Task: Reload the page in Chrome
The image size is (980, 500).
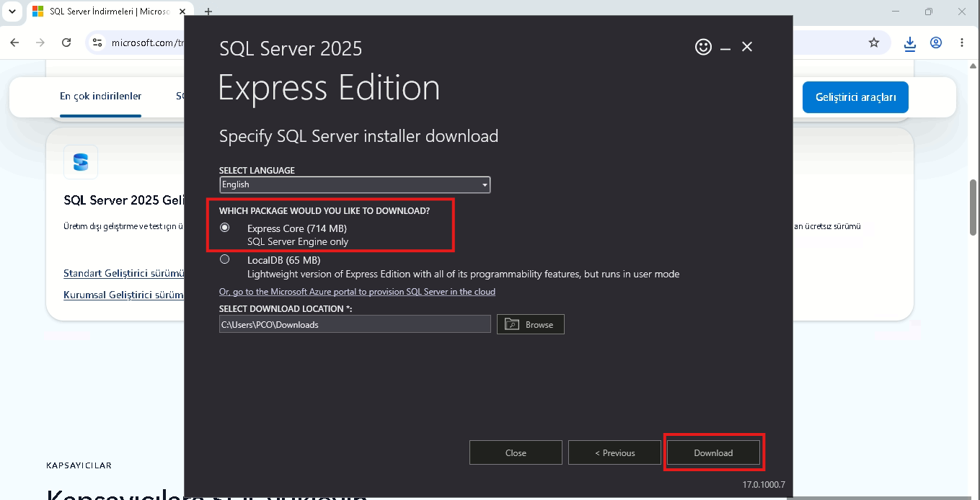Action: (66, 43)
